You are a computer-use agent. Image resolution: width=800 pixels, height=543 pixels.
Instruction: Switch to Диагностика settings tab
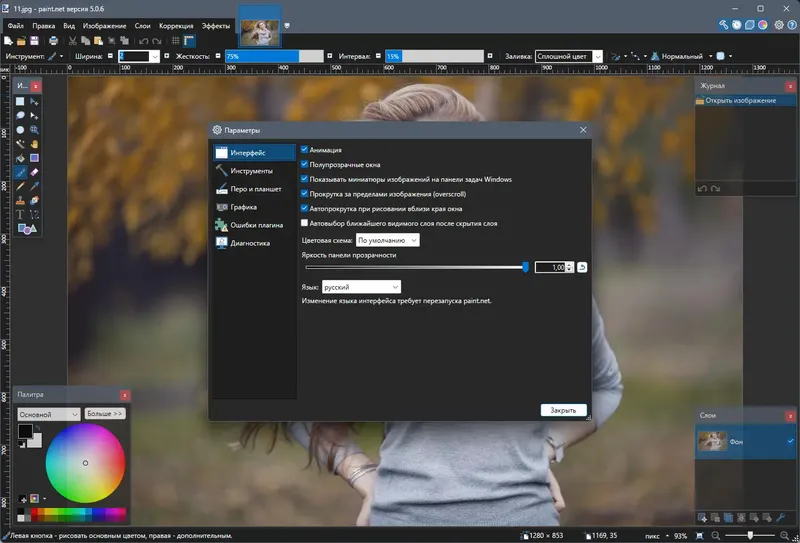(254, 243)
